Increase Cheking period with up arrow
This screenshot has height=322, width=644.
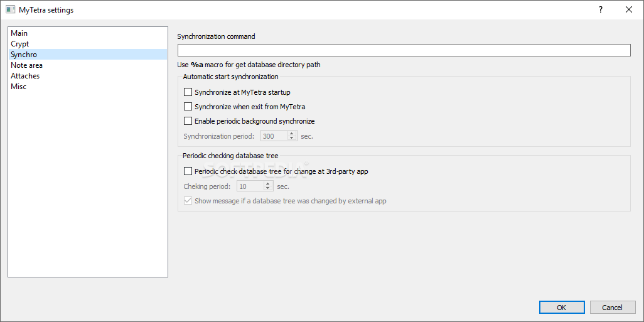[x=268, y=183]
